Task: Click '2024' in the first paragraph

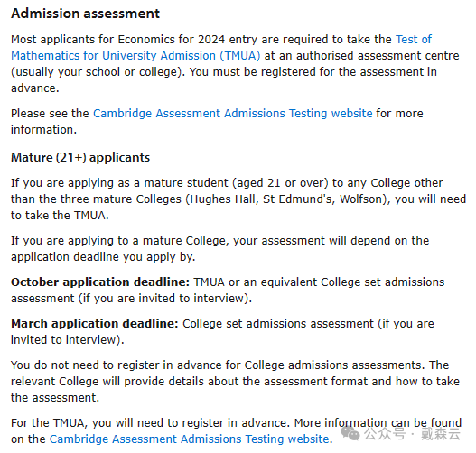Action: click(211, 40)
